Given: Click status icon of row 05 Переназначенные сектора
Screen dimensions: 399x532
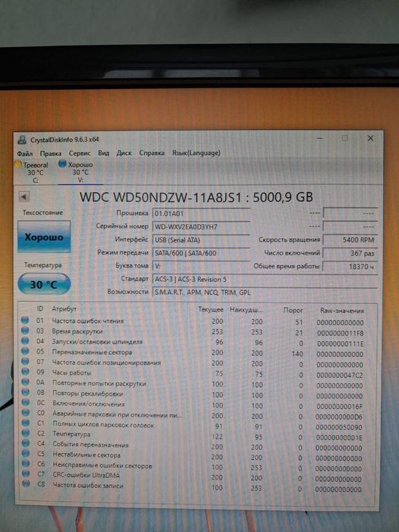Looking at the screenshot, I should [25, 351].
